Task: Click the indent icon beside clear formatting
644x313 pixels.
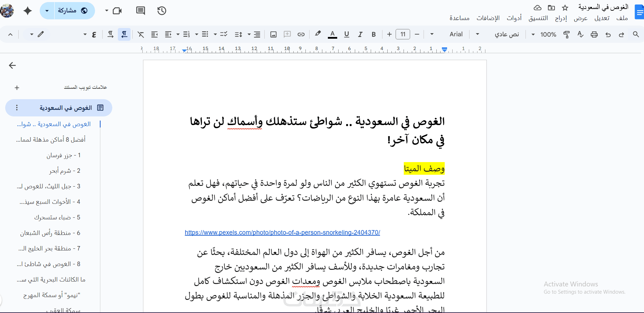Action: click(154, 34)
